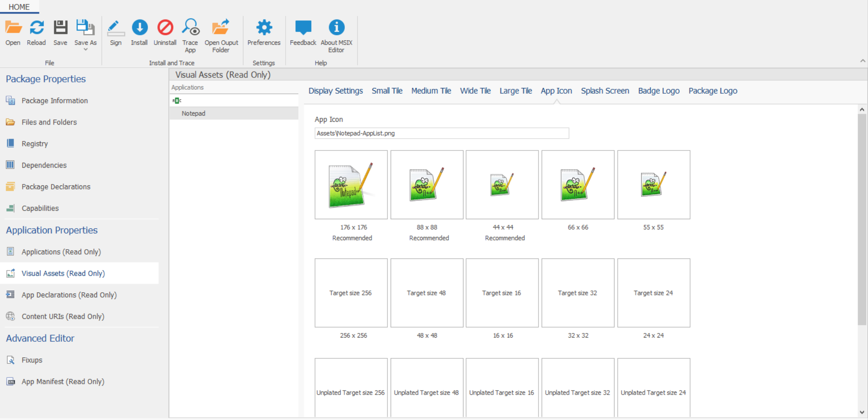Switch to Wide Tile tab
Image resolution: width=868 pixels, height=420 pixels.
click(x=475, y=91)
